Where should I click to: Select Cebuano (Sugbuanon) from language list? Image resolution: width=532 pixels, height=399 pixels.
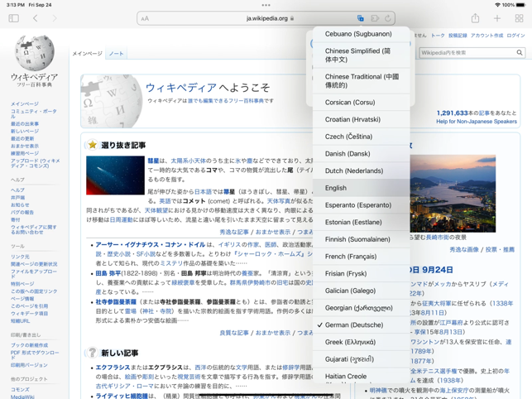361,34
